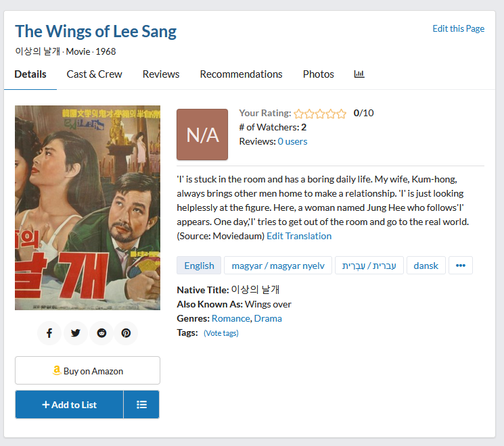Rate with the fourth star
Screen dimensions: 504x446
(x=330, y=114)
